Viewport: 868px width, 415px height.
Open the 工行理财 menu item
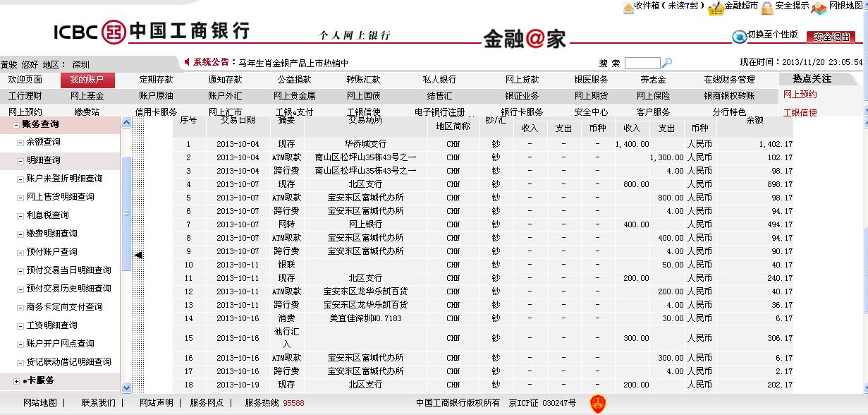[x=25, y=96]
